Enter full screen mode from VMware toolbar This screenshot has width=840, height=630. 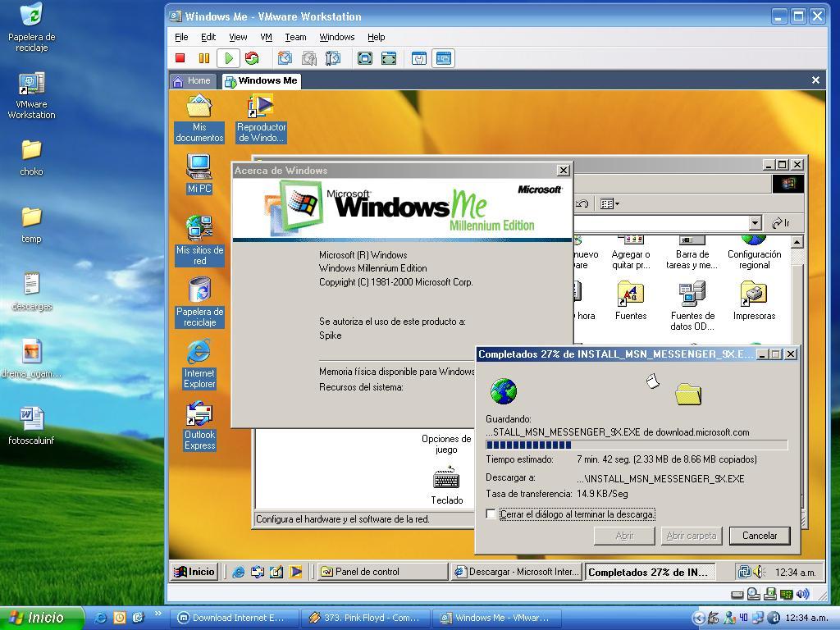click(x=365, y=58)
